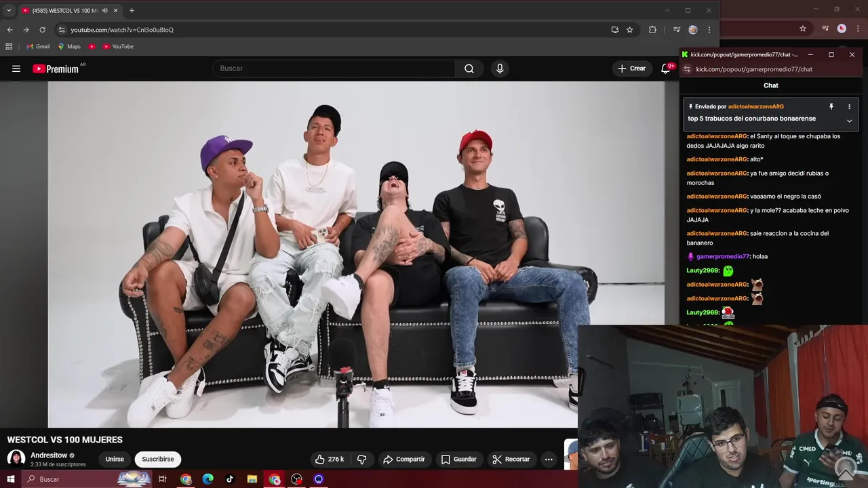The width and height of the screenshot is (868, 488).
Task: Open File Explorer from the taskbar
Action: click(x=252, y=479)
